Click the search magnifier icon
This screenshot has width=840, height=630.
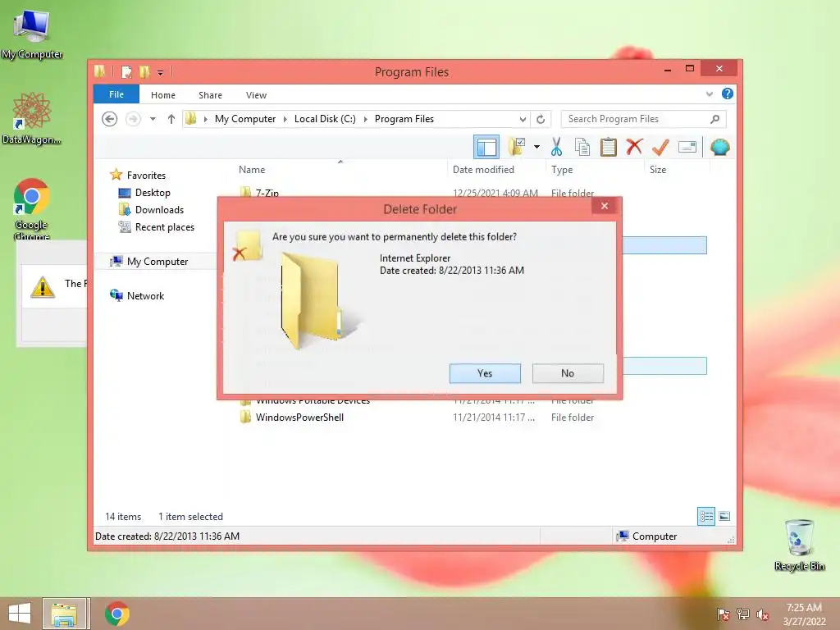[x=714, y=119]
